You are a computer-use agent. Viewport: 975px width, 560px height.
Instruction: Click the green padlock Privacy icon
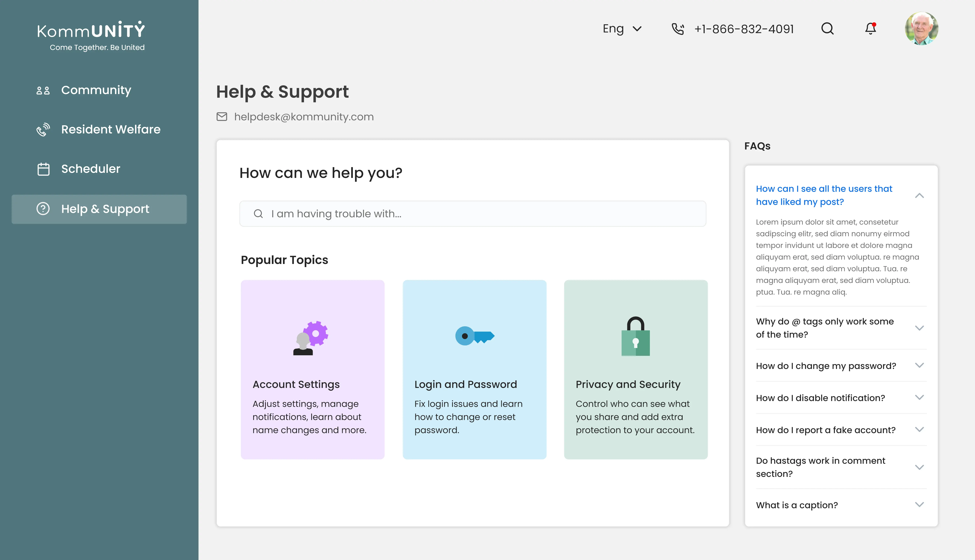click(635, 336)
